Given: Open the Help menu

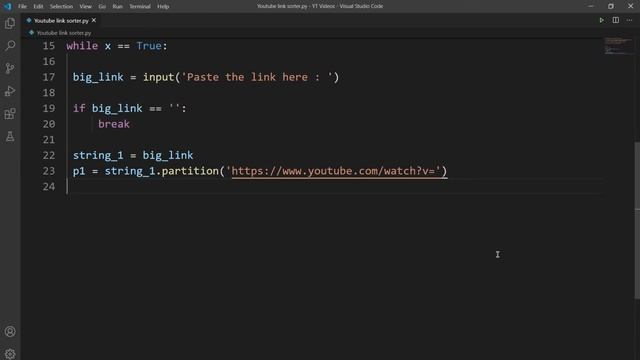Looking at the screenshot, I should click(x=163, y=6).
